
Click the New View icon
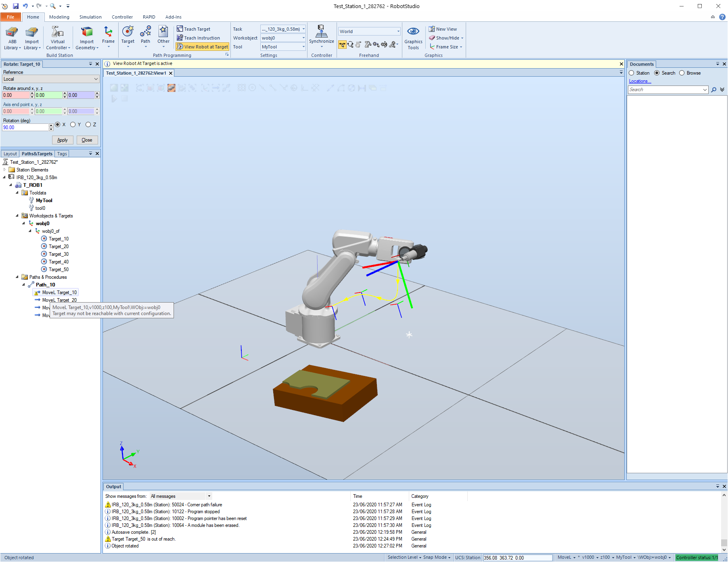click(432, 29)
